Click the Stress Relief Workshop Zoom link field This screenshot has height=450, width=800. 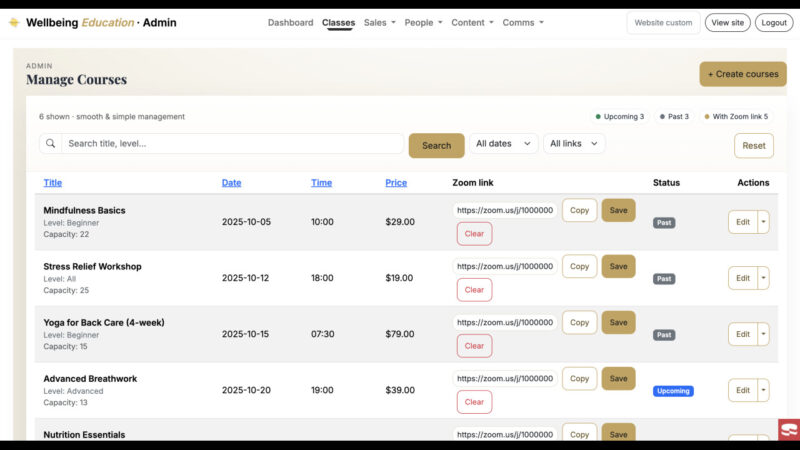tap(505, 266)
